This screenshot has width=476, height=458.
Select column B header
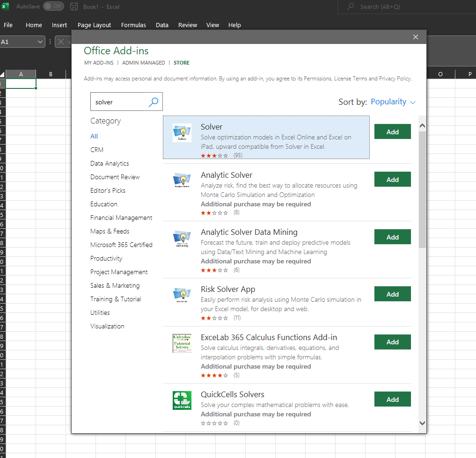[51, 74]
